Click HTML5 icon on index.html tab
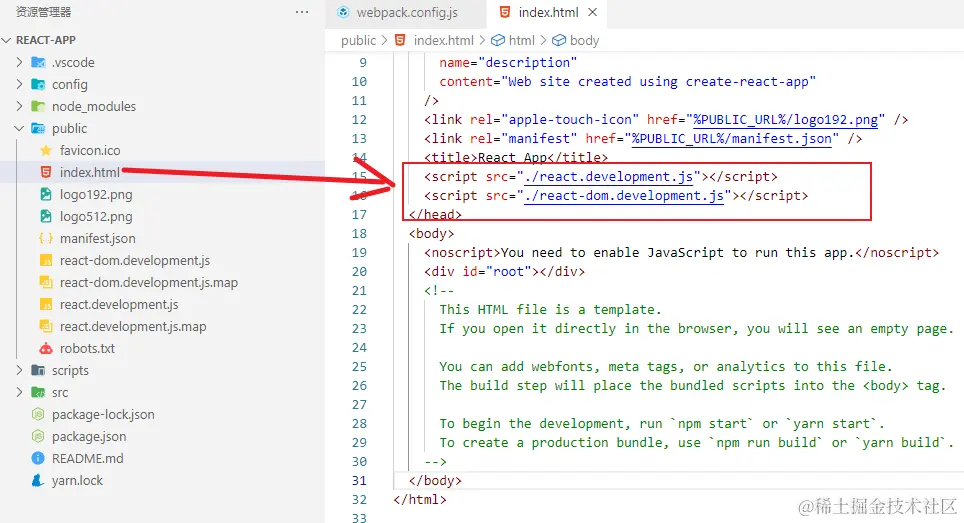This screenshot has width=964, height=523. click(505, 12)
